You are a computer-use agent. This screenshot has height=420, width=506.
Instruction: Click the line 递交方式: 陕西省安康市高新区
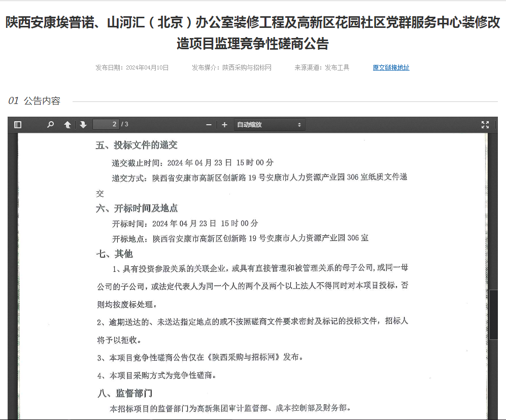[x=259, y=178]
